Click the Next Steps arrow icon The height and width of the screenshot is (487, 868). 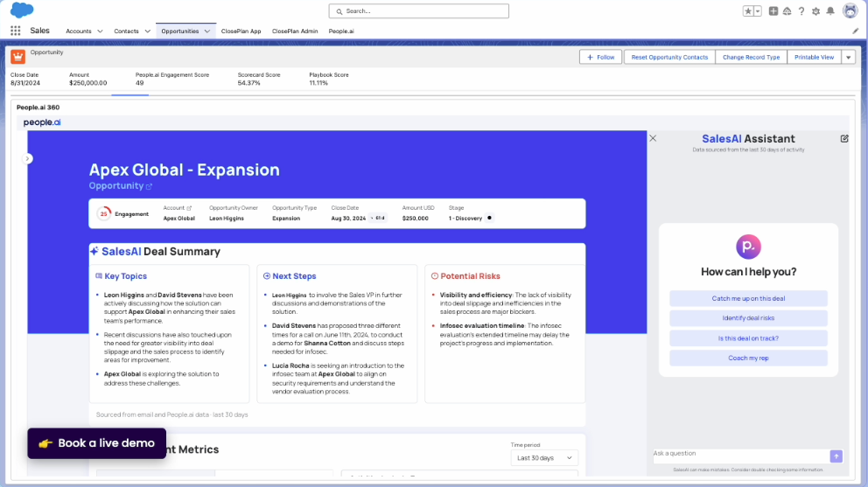point(266,276)
